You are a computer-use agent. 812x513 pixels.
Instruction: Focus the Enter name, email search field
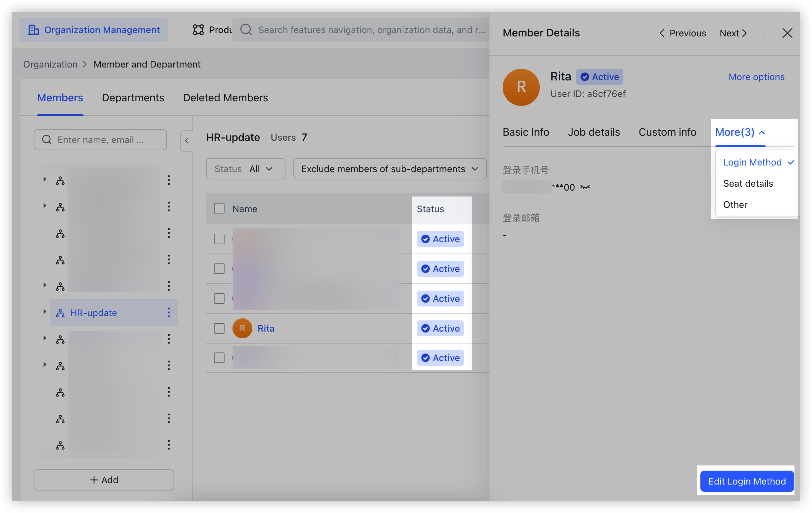100,140
